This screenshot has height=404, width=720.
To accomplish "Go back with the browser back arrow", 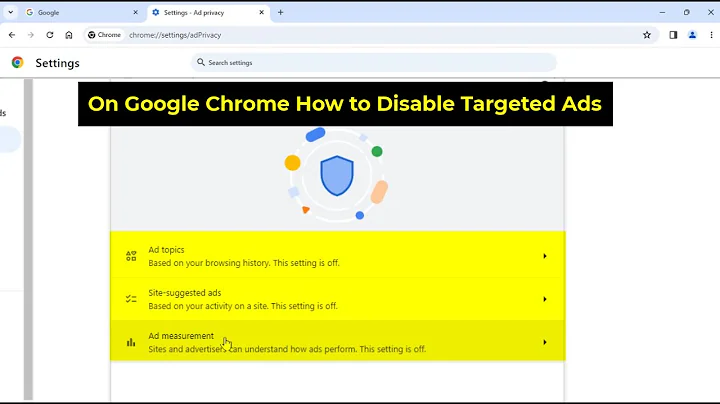I will click(x=12, y=35).
